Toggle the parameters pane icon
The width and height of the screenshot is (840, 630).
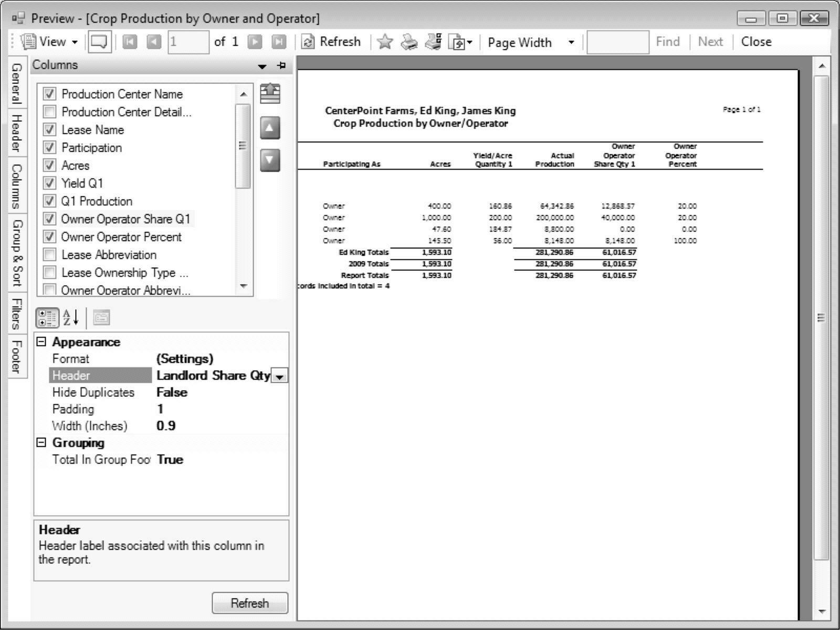(x=99, y=42)
